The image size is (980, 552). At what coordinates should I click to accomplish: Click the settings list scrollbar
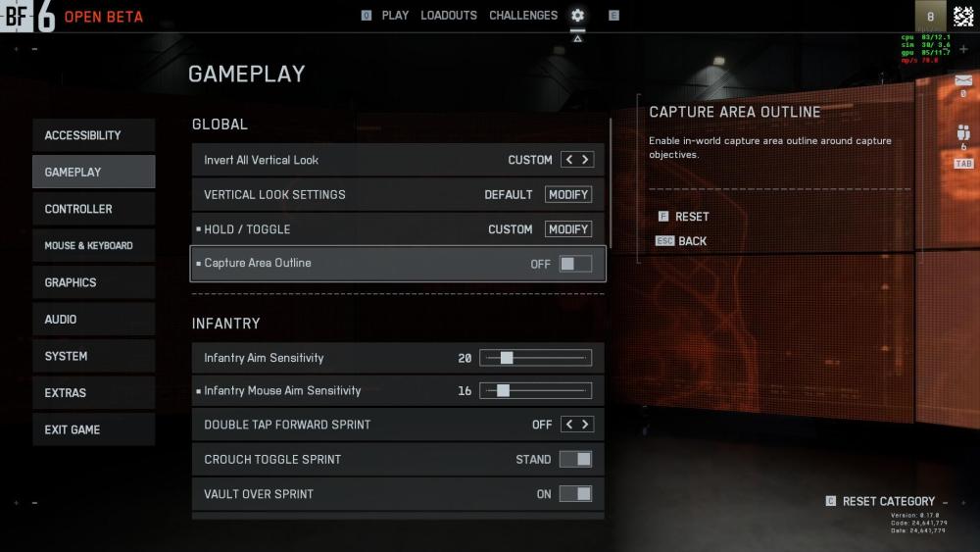pos(610,183)
